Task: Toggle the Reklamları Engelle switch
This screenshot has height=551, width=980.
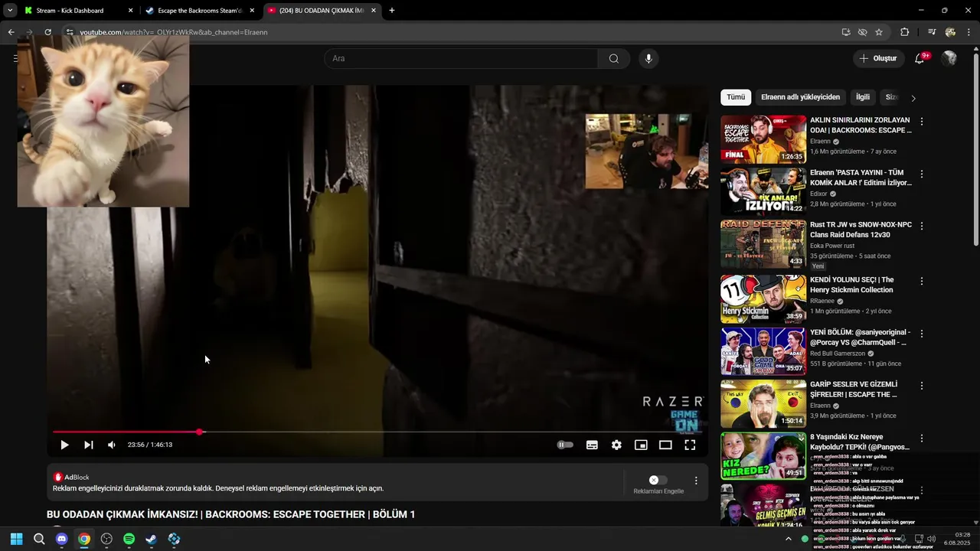Action: pos(658,480)
